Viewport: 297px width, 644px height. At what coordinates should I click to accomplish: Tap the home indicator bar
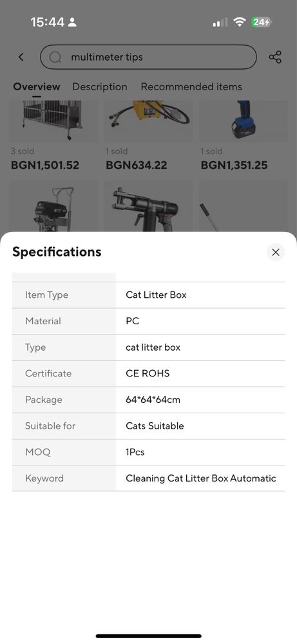tap(148, 636)
